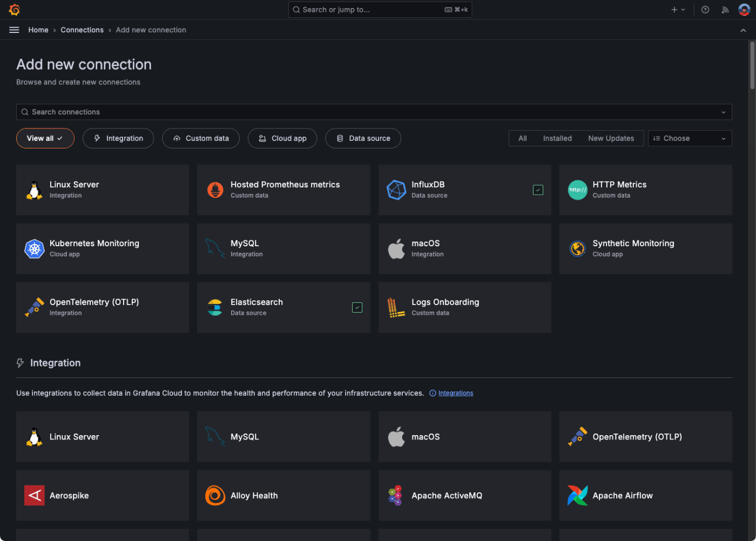Click the Integration section lightning bolt icon
This screenshot has height=541, width=756.
click(21, 363)
